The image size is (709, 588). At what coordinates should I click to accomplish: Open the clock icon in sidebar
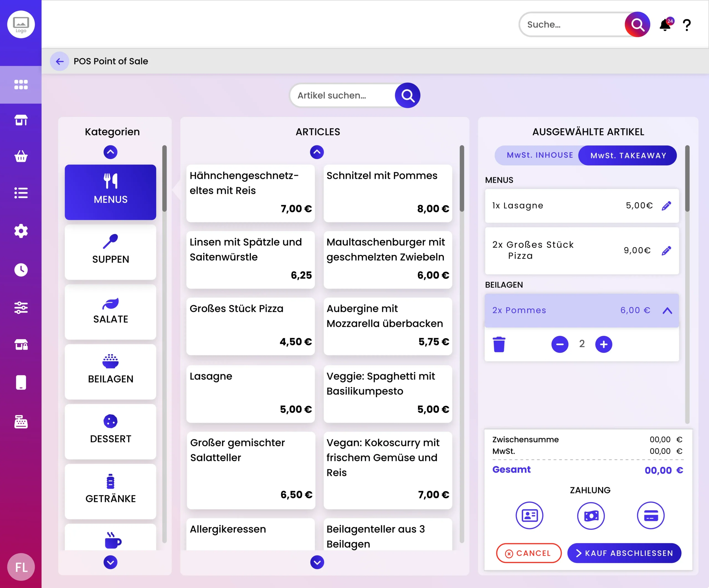coord(21,270)
